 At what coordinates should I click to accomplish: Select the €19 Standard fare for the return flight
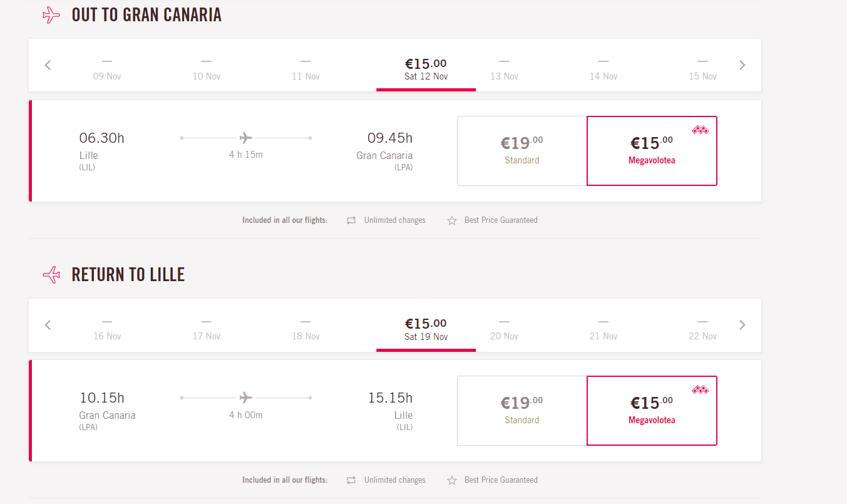pos(522,411)
